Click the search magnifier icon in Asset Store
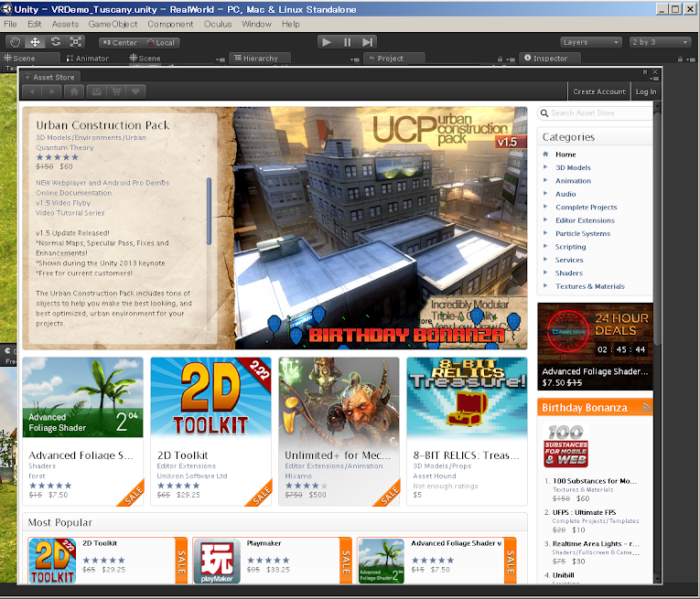This screenshot has height=599, width=700. coord(544,113)
